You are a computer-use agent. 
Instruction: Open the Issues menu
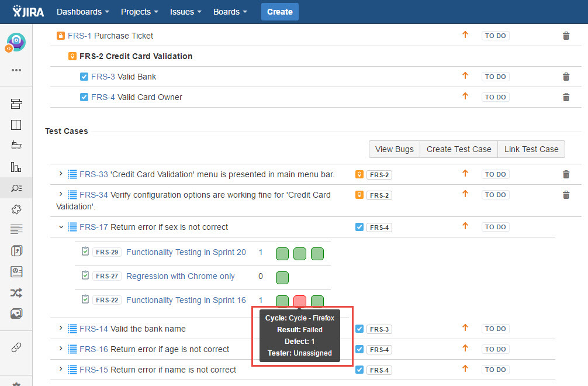click(x=186, y=12)
